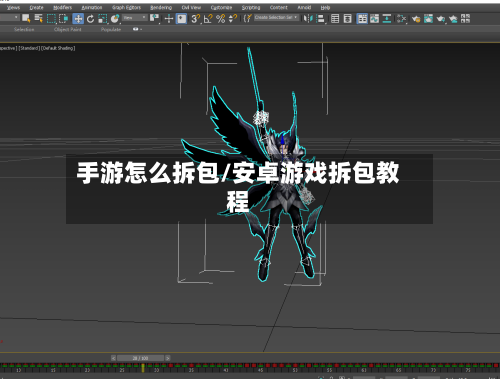Toggle the Percent Snap button
The height and width of the screenshot is (379, 500).
pos(220,19)
